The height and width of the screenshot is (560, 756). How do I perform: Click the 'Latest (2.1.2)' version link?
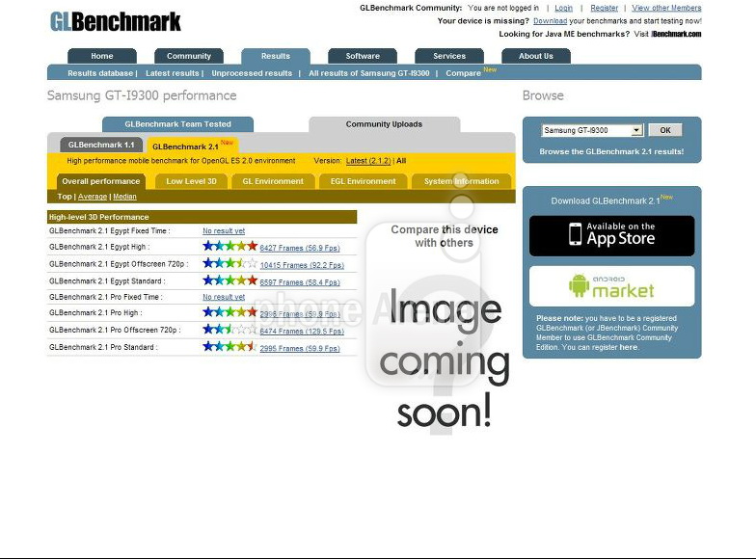click(x=368, y=161)
